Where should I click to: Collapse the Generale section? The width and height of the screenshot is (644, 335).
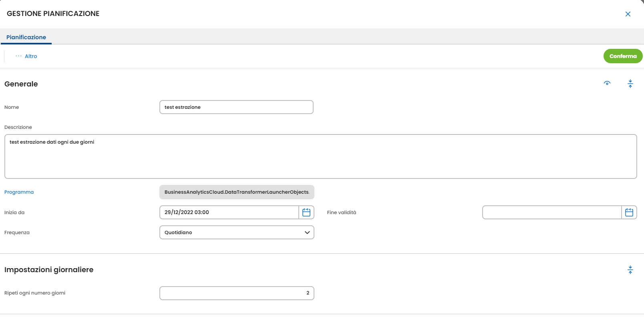click(630, 84)
